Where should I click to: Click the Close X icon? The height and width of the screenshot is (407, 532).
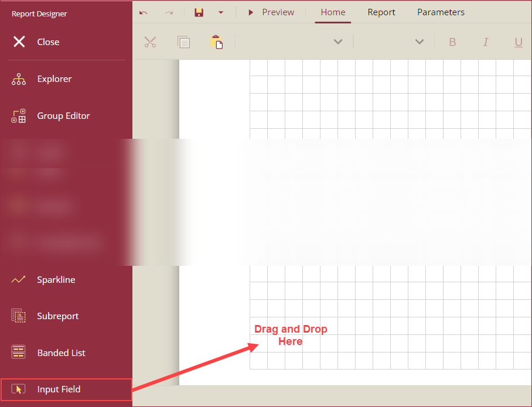coord(19,42)
